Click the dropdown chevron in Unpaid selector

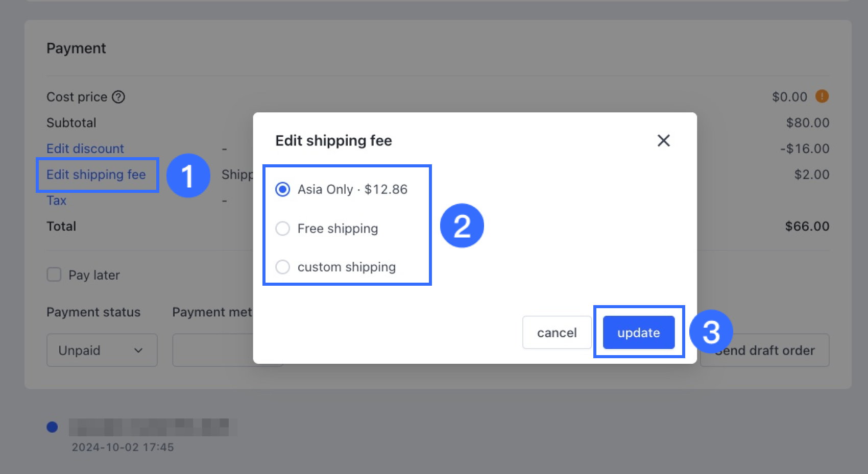[x=138, y=351]
